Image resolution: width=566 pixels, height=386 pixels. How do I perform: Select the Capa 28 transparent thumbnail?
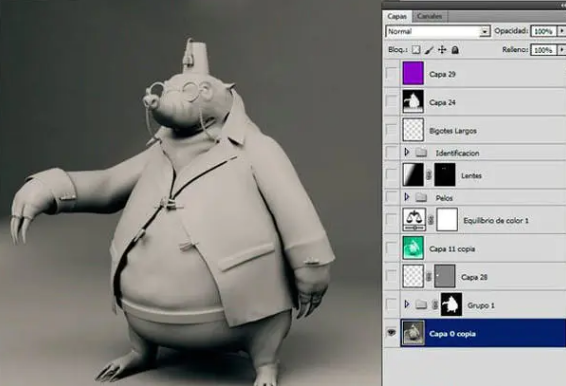pyautogui.click(x=413, y=276)
